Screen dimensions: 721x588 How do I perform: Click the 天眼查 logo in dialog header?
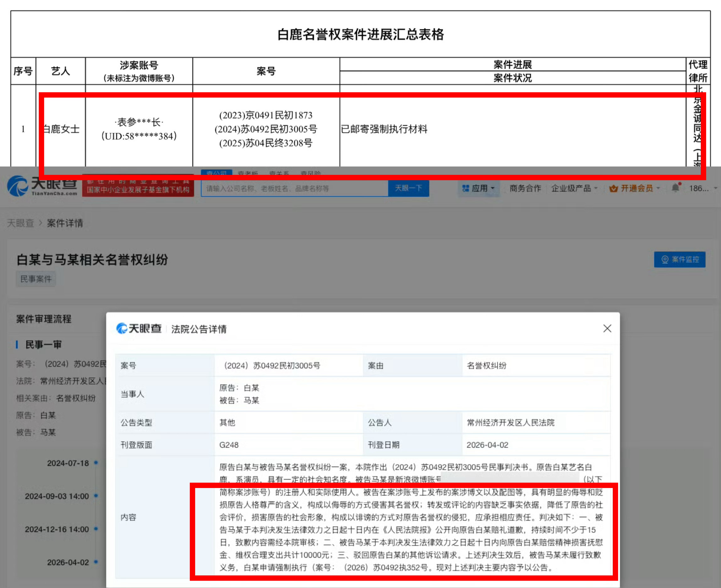139,328
